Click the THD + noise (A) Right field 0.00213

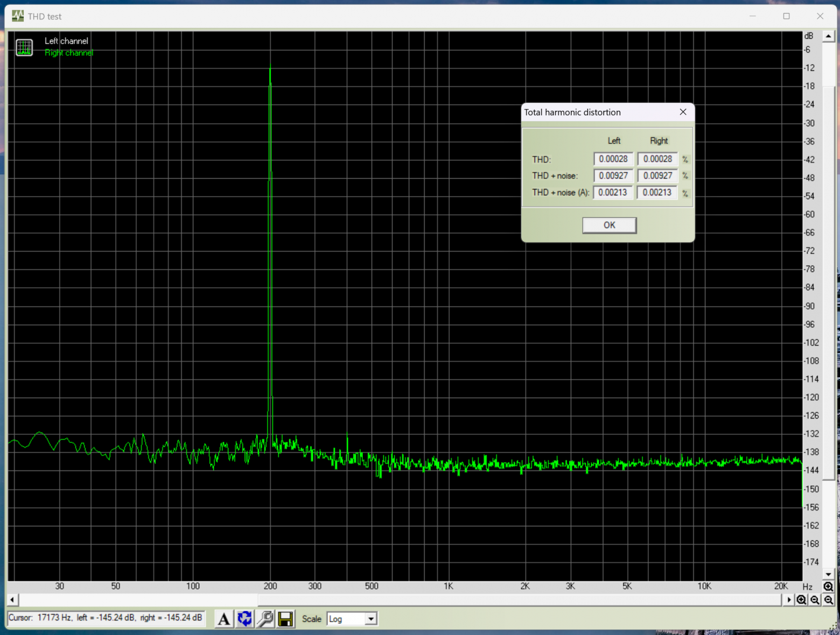point(657,192)
